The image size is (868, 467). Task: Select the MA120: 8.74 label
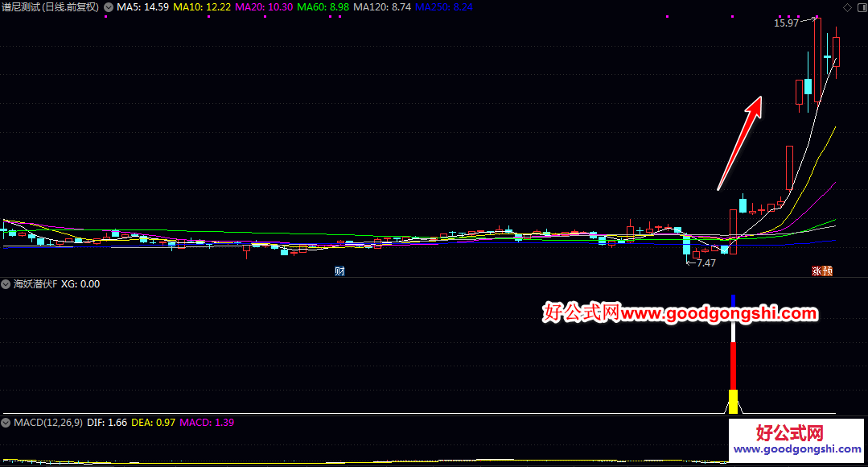tap(383, 7)
